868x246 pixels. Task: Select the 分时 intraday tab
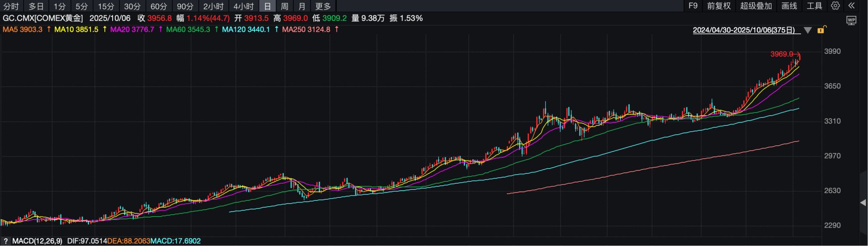[11, 6]
